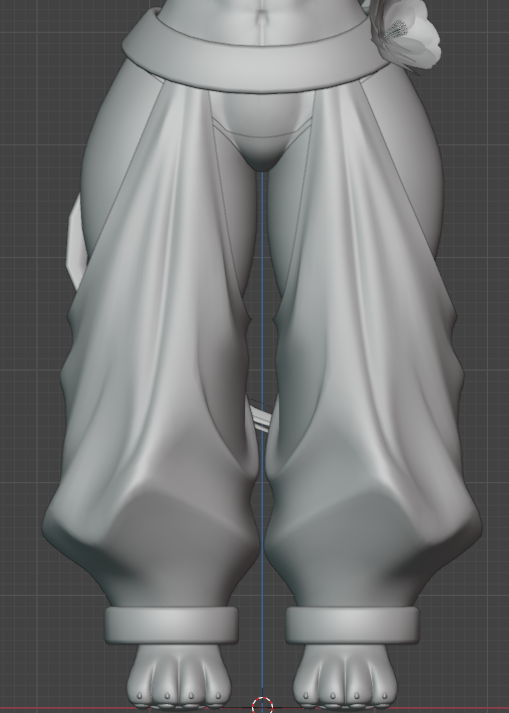Select the bare torso above the belt
Screen dimensions: 509x713
(x=262, y=23)
